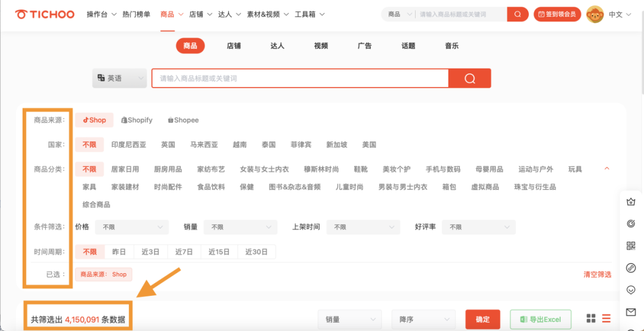Click the 确定 button
Image resolution: width=644 pixels, height=331 pixels.
[x=482, y=320]
